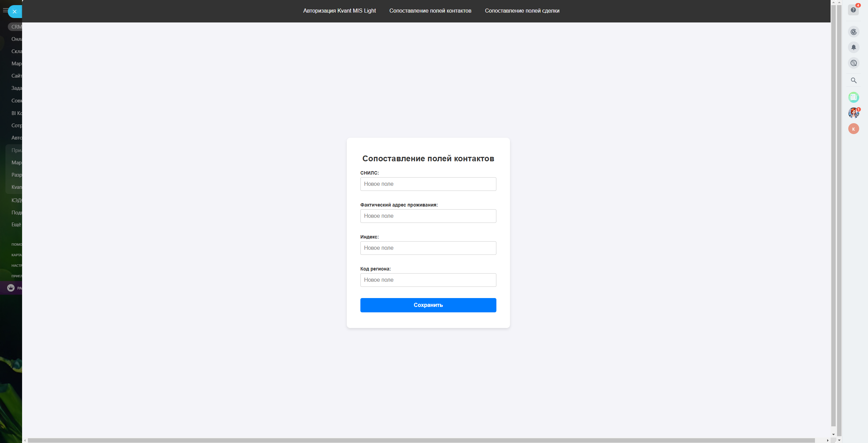Click the Фактический адрес проживания field
This screenshot has width=868, height=443.
(428, 216)
